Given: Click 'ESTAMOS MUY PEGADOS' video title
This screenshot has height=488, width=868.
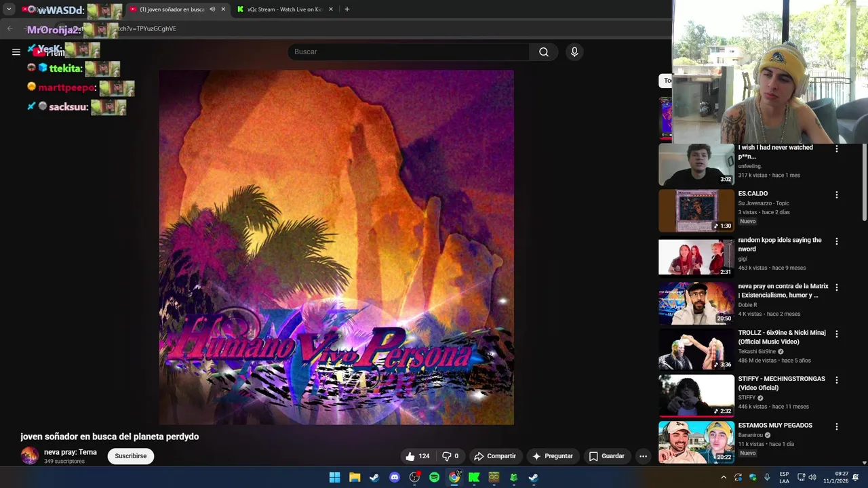Looking at the screenshot, I should (775, 426).
